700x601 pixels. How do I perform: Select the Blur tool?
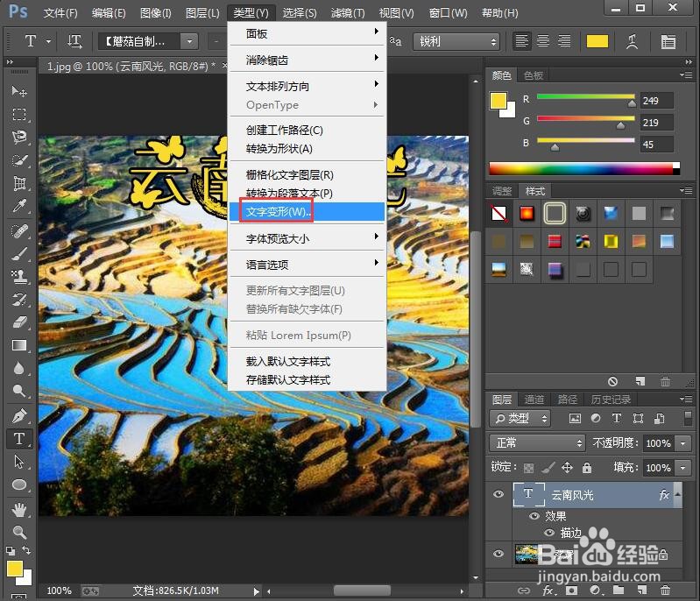18,368
